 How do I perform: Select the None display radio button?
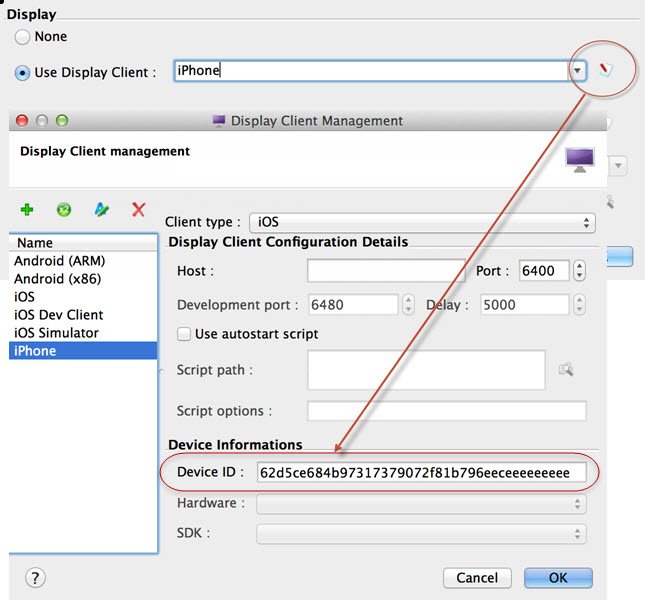tap(23, 37)
